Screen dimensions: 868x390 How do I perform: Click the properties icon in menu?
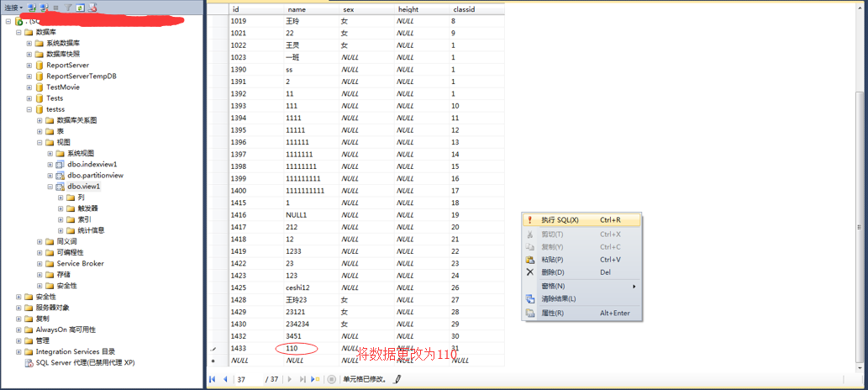(x=529, y=313)
